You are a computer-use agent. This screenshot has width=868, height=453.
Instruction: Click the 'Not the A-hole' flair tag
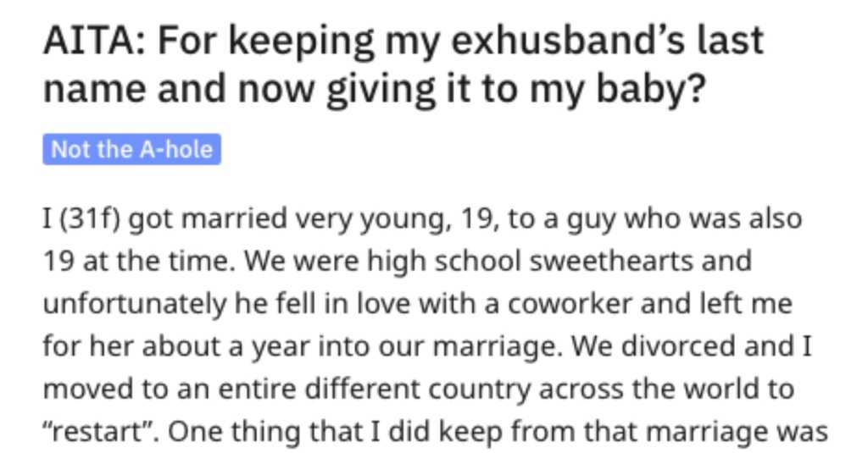tap(131, 149)
